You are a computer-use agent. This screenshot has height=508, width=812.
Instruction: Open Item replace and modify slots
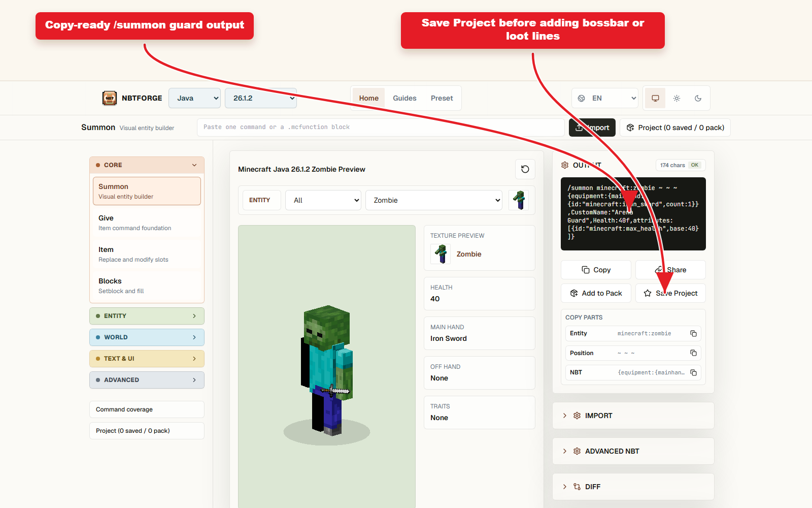pyautogui.click(x=147, y=254)
